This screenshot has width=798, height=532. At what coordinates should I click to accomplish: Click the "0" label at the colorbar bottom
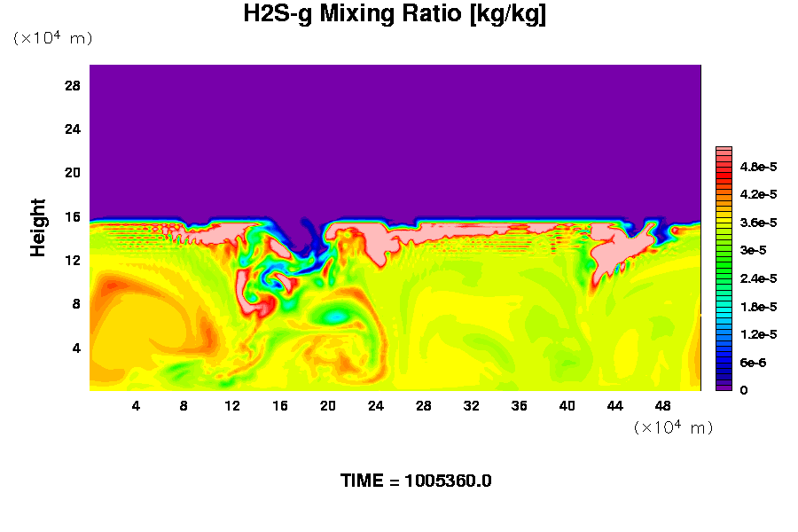tap(743, 390)
